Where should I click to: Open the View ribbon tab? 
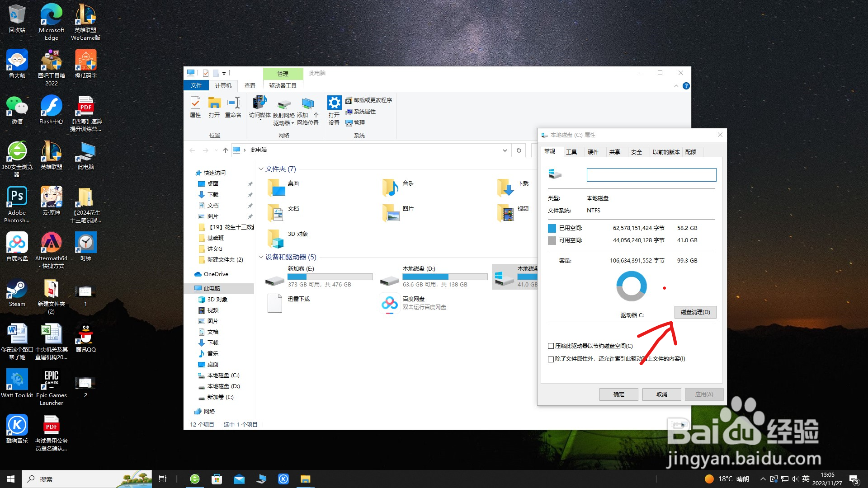tap(250, 85)
